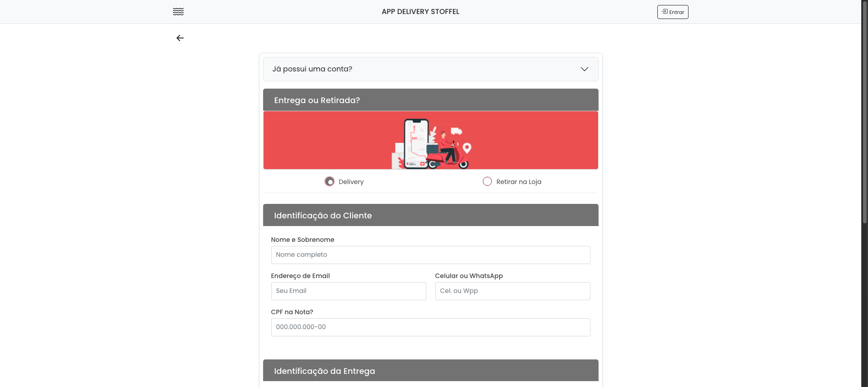The height and width of the screenshot is (387, 868).
Task: Click the chevron arrow on account accordion
Action: [x=585, y=69]
